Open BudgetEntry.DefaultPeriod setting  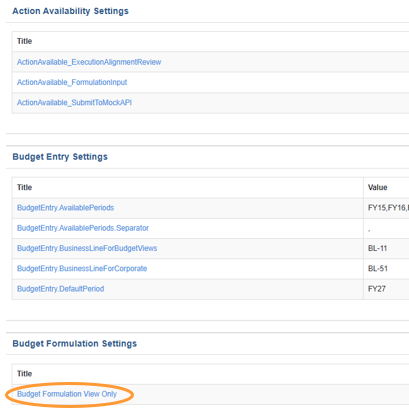coord(60,289)
